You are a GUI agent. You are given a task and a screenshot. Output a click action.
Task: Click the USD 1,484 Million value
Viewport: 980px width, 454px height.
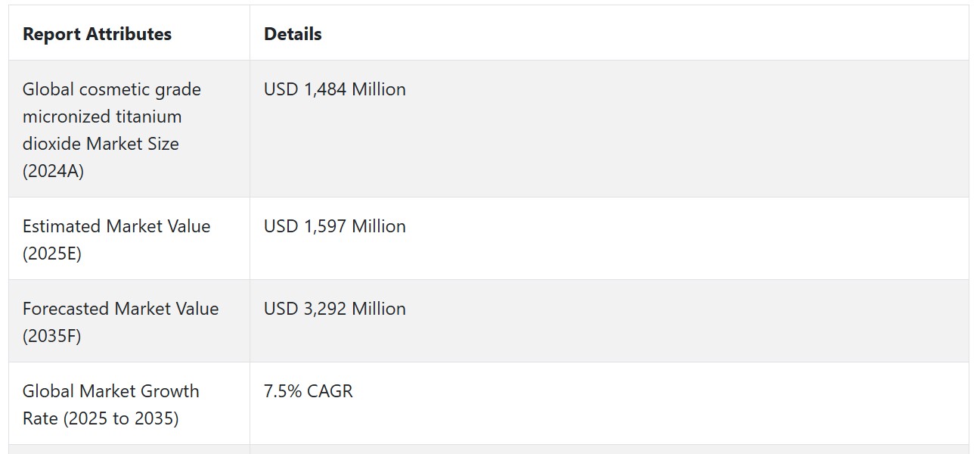334,89
